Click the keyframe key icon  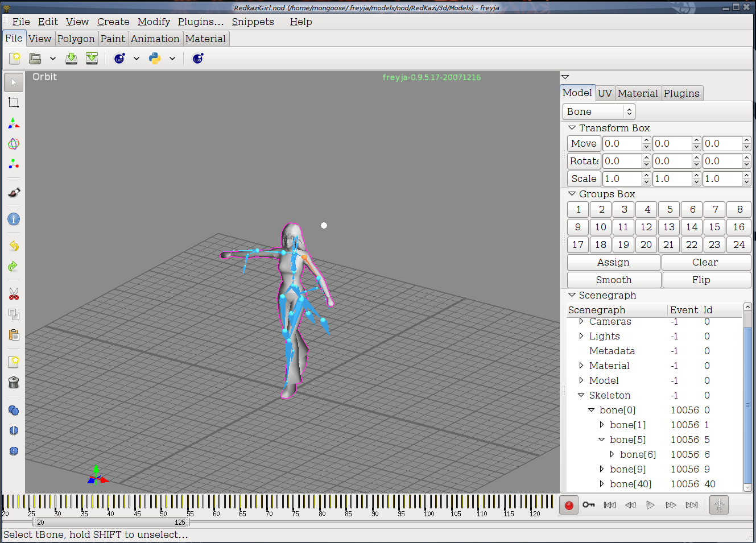coord(589,505)
